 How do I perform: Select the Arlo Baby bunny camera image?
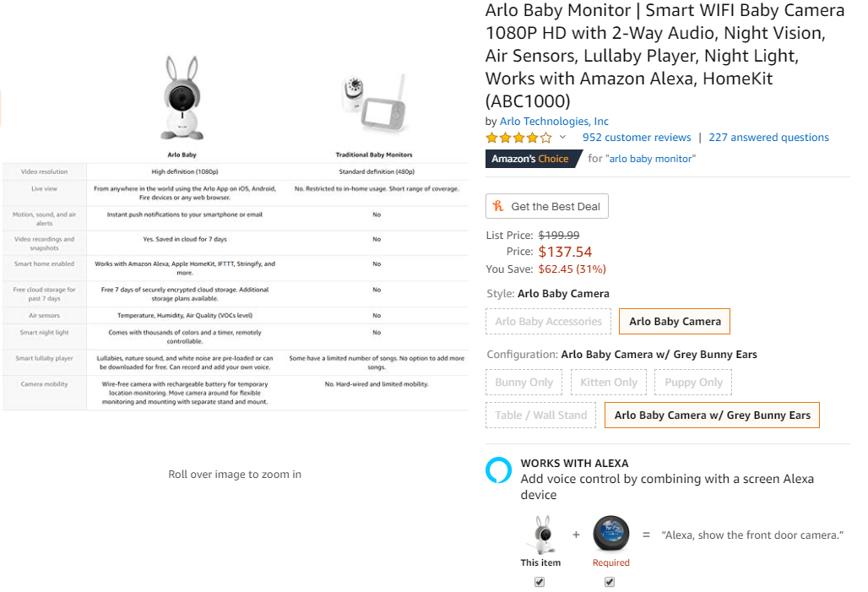(182, 98)
